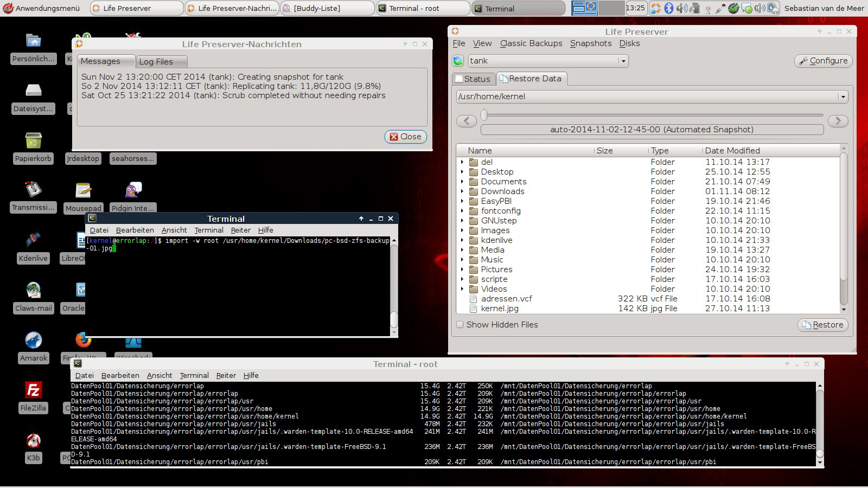Open the Classic Backups menu
868x488 pixels.
pyautogui.click(x=531, y=43)
